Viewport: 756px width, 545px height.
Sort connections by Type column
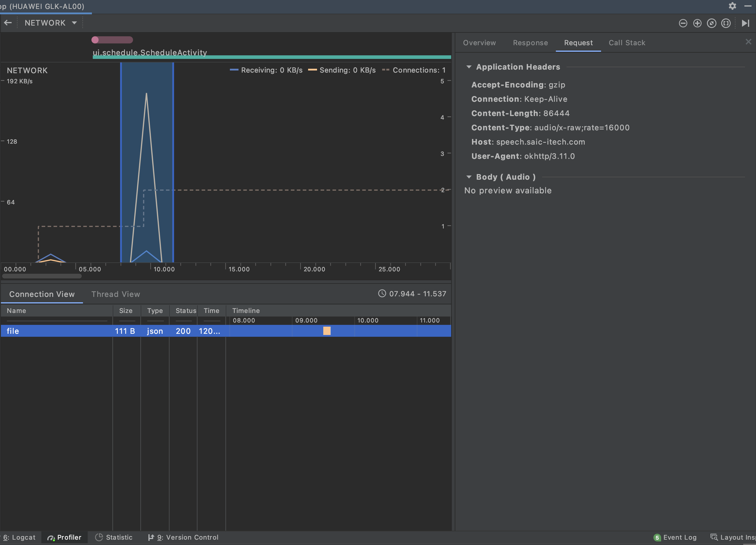click(155, 310)
